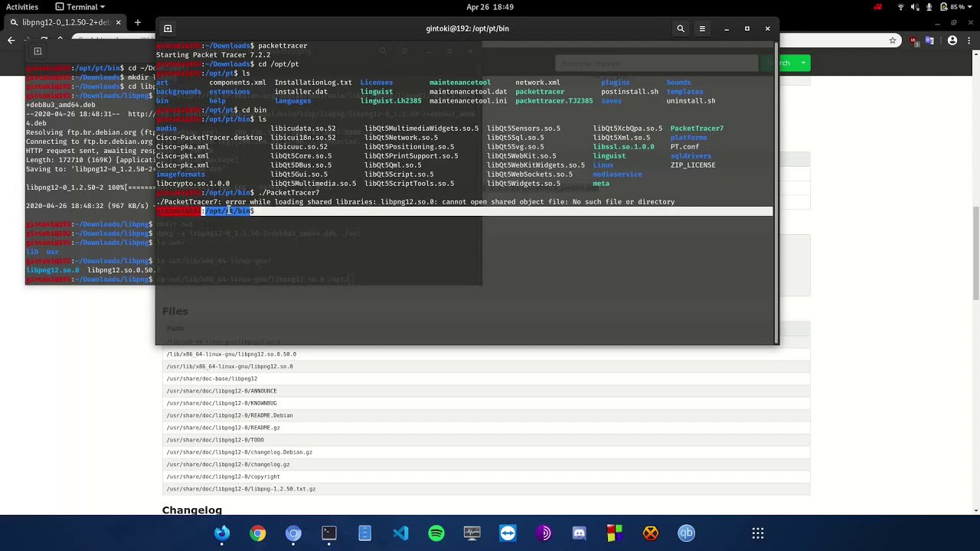Show the applications grid

757,533
